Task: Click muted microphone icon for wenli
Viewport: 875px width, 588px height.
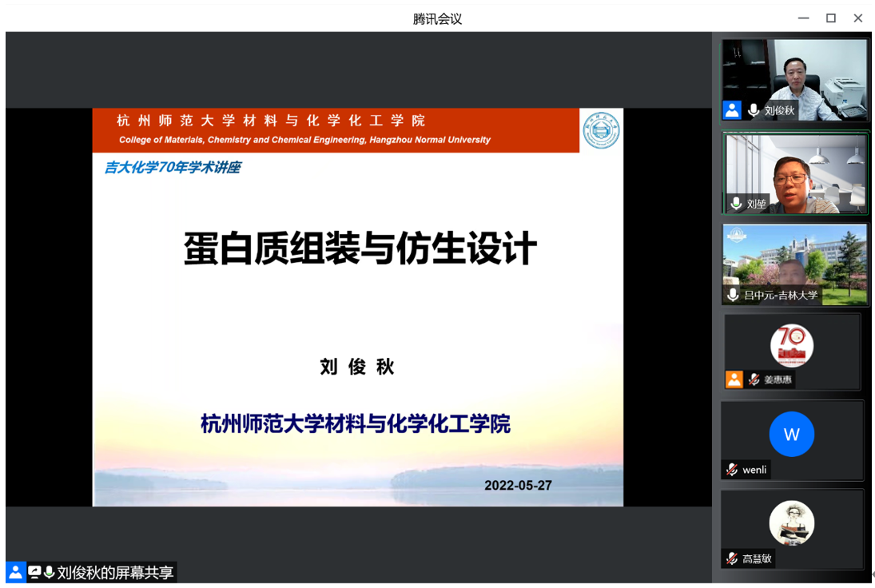Action: tap(732, 470)
